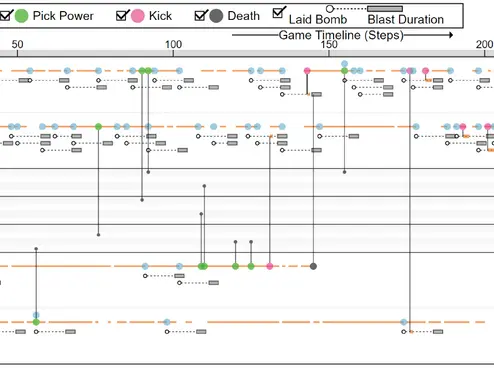
Task: Click the green power marker on bottom row
Action: click(x=36, y=322)
